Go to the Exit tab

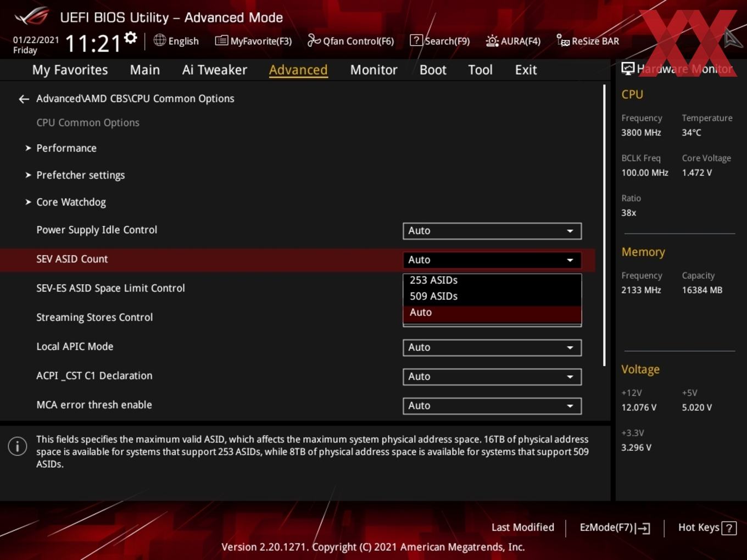[526, 70]
